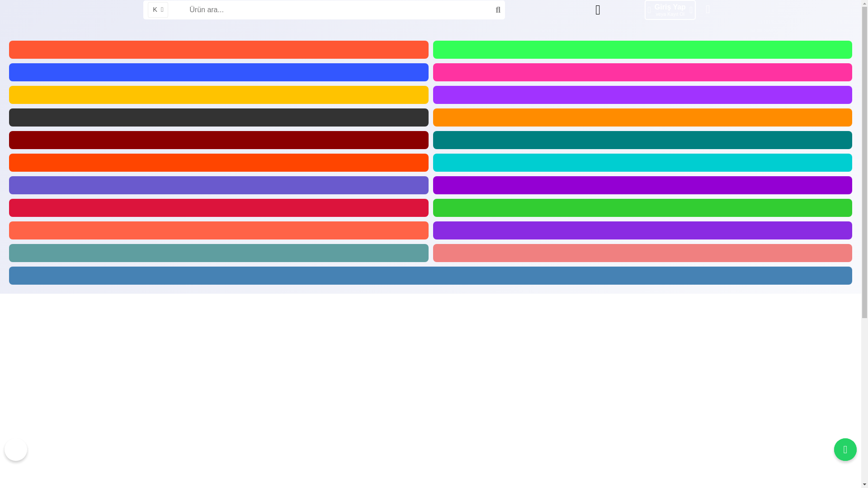Click the white circular button at bottom left
This screenshot has width=868, height=488.
16,450
